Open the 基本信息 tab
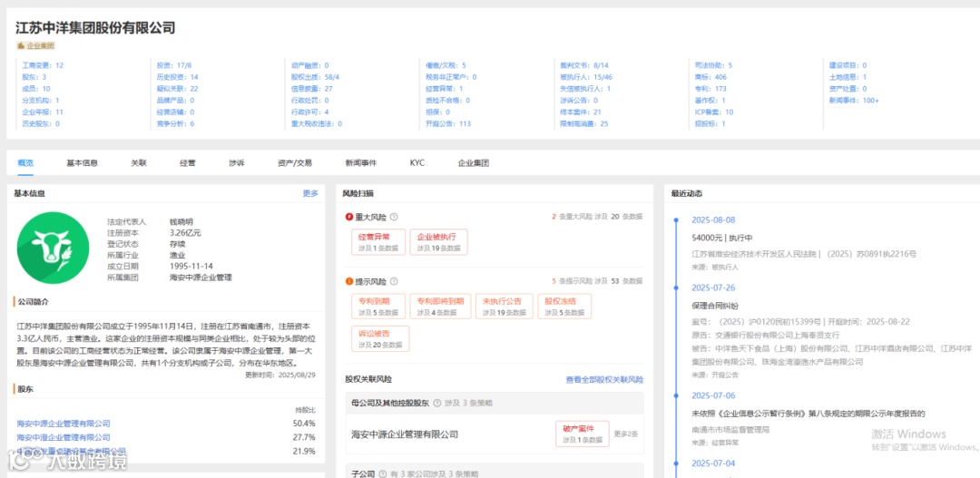This screenshot has width=980, height=478. point(83,162)
